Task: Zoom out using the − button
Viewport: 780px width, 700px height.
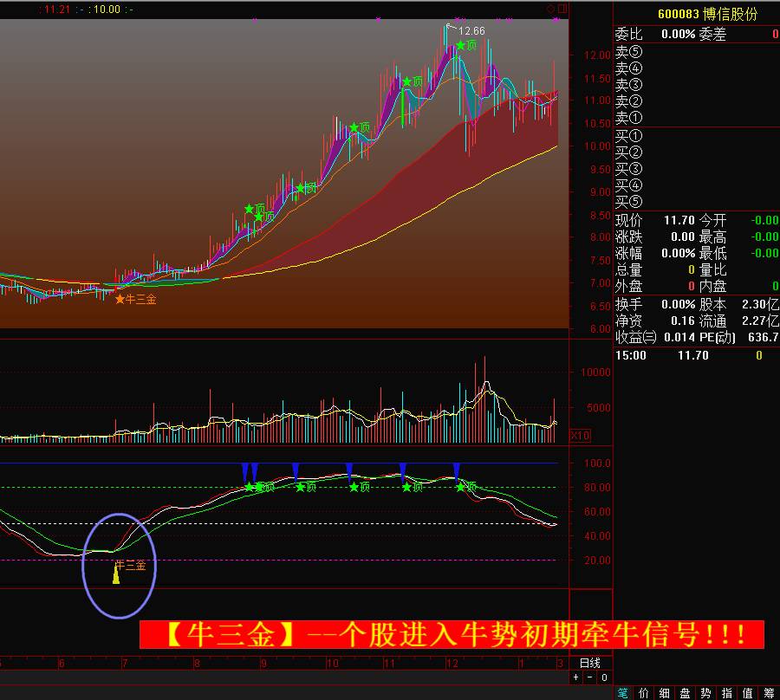Action: [588, 678]
